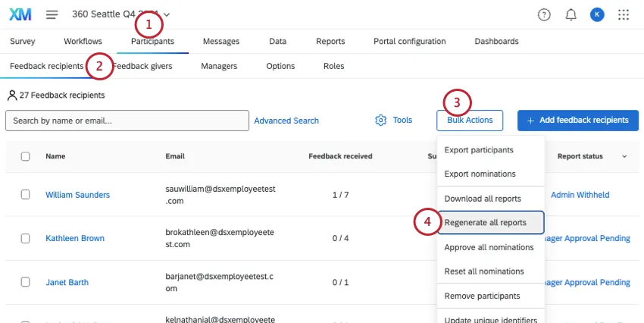Select Kathleen Brown row checkbox
This screenshot has width=644, height=323.
(x=26, y=238)
